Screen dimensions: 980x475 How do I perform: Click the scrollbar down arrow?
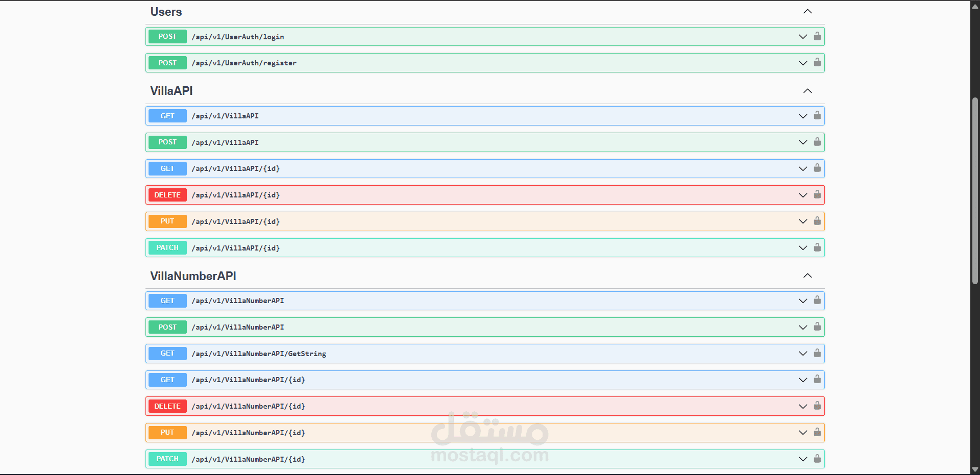click(x=975, y=469)
